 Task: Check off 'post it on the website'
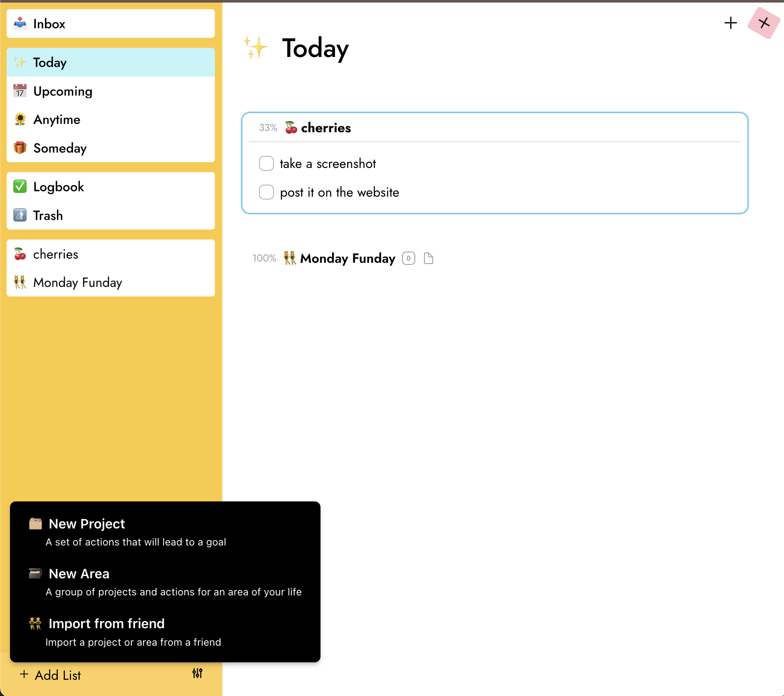pos(266,192)
